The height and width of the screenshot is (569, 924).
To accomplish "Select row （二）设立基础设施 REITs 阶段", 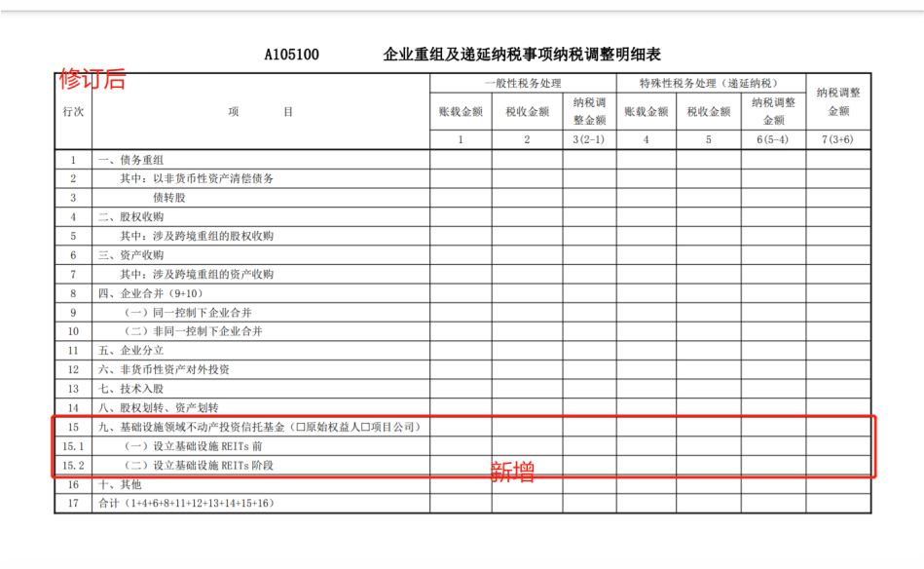I will tap(462, 465).
